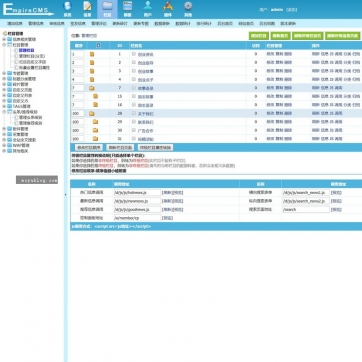
Task: Click the green 增加栏目 button
Action: tap(259, 36)
